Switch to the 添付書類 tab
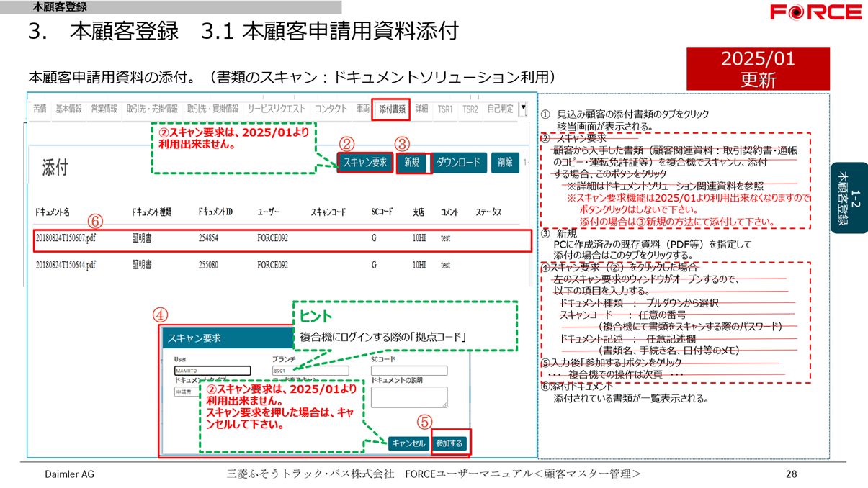This screenshot has height=488, width=868. (x=391, y=109)
